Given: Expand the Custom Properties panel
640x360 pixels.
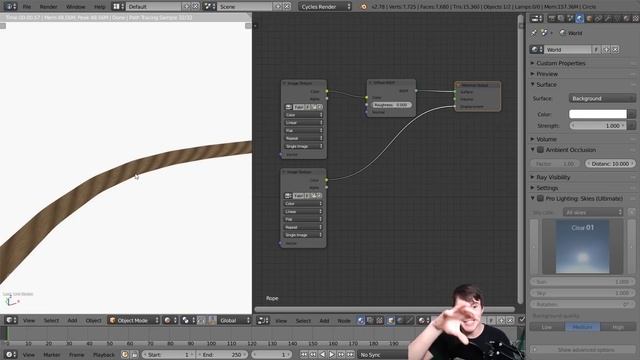Looking at the screenshot, I should (560, 63).
